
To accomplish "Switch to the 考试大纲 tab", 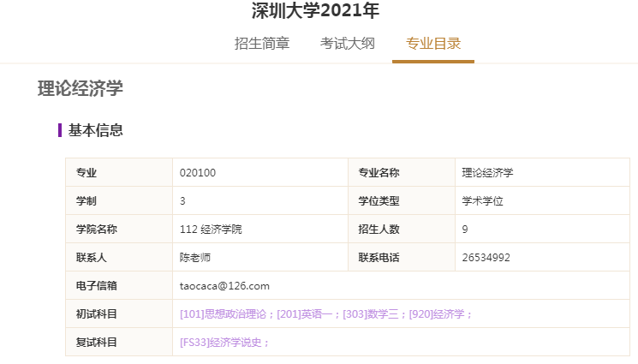I will coord(347,44).
